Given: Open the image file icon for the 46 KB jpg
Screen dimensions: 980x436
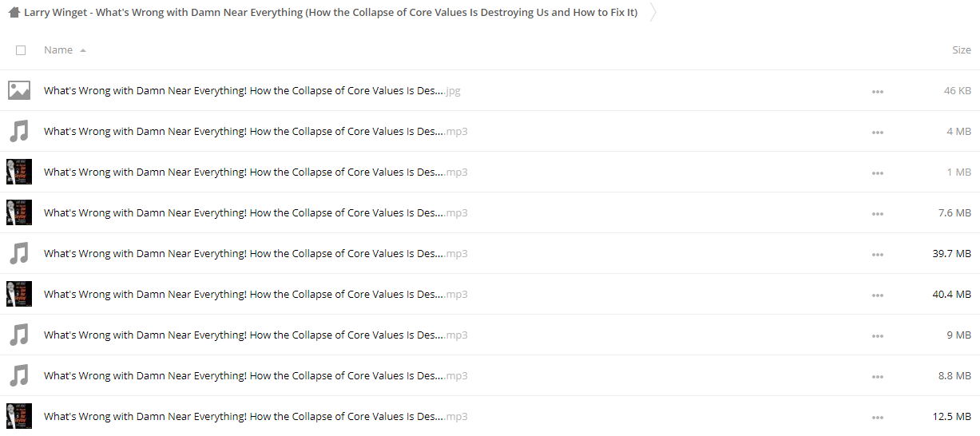Looking at the screenshot, I should tap(19, 90).
